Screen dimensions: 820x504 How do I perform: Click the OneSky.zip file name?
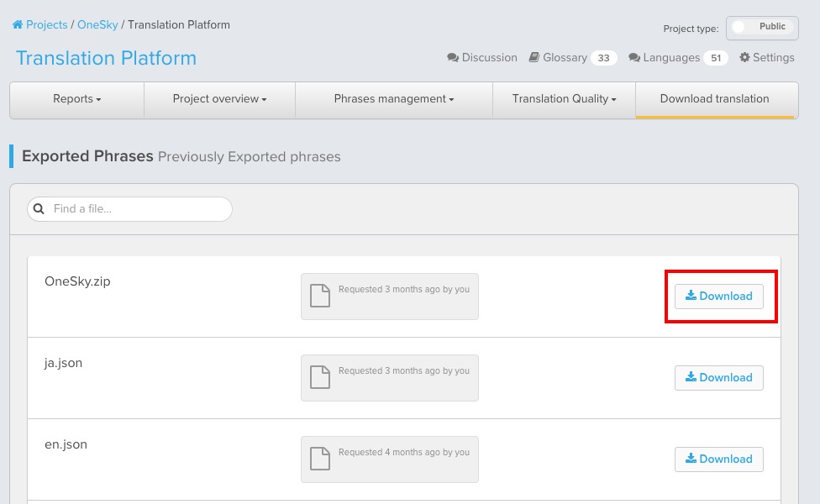77,281
